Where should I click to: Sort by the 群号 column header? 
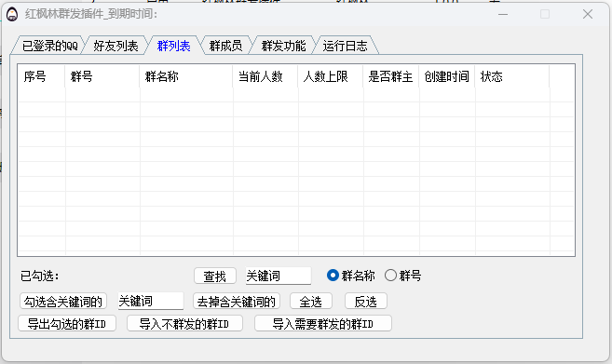click(x=102, y=76)
